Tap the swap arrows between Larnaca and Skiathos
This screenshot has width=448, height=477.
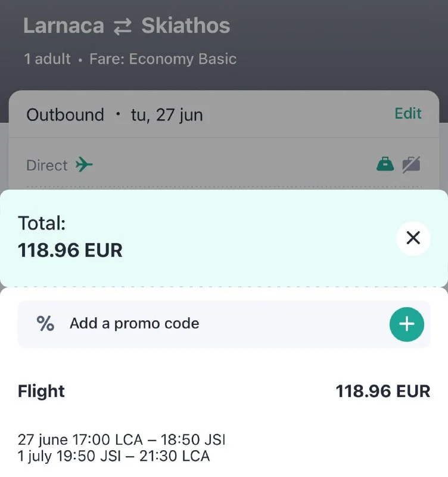tap(123, 26)
